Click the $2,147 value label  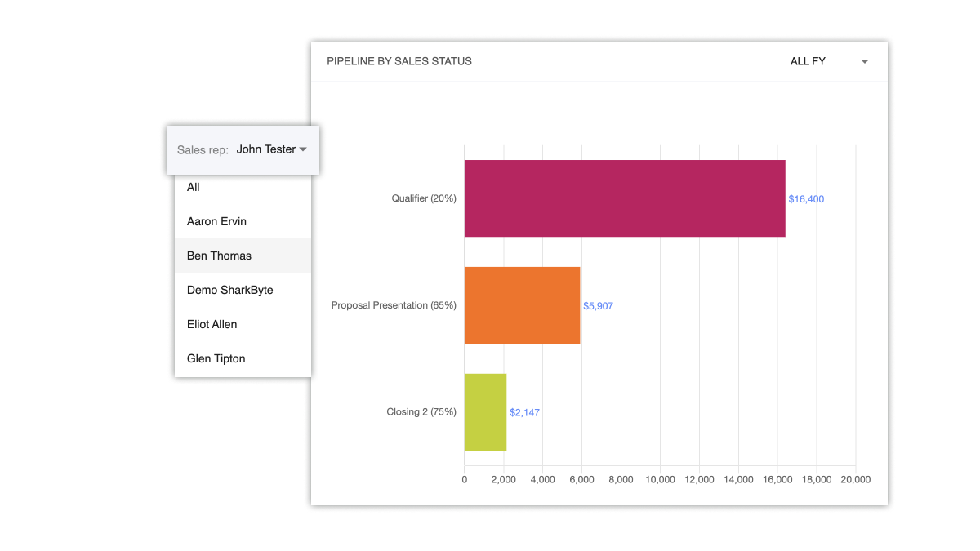(524, 413)
